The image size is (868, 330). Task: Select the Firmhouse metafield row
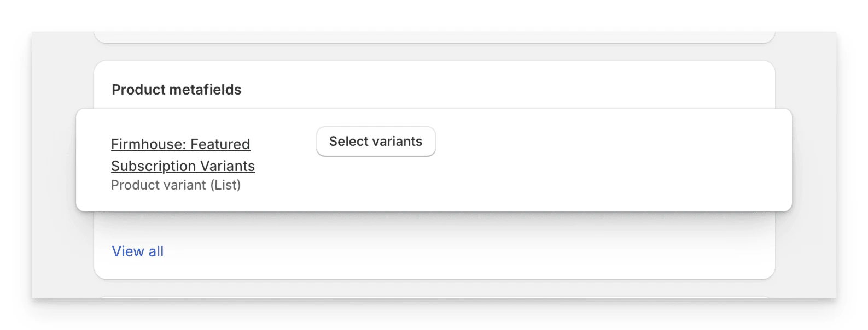click(434, 161)
